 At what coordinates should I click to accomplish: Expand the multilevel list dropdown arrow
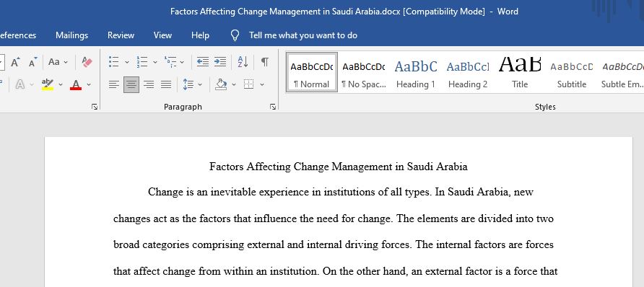click(182, 62)
